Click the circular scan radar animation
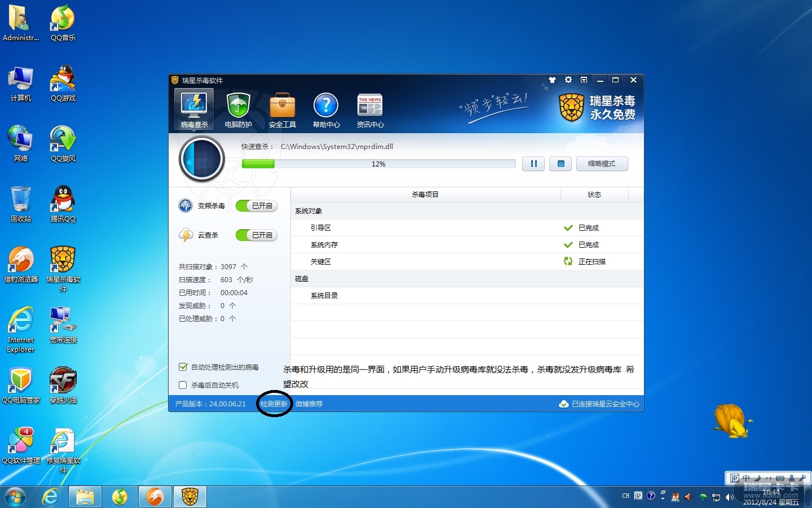812x508 pixels. coord(202,159)
